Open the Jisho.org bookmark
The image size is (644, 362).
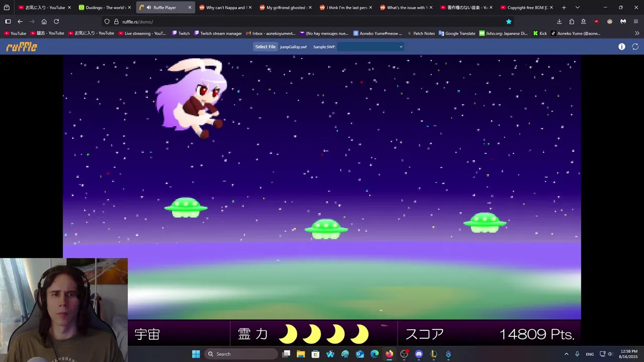click(x=504, y=33)
